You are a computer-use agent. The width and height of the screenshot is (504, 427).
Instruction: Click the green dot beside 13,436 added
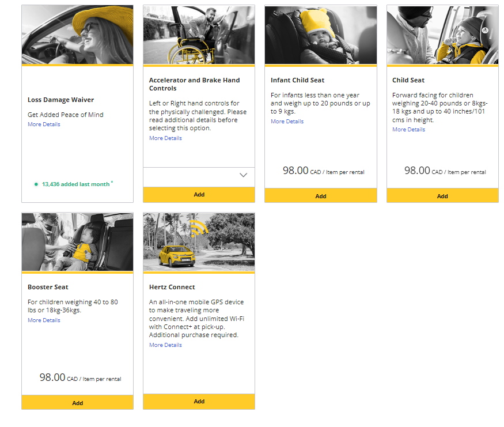pyautogui.click(x=36, y=184)
